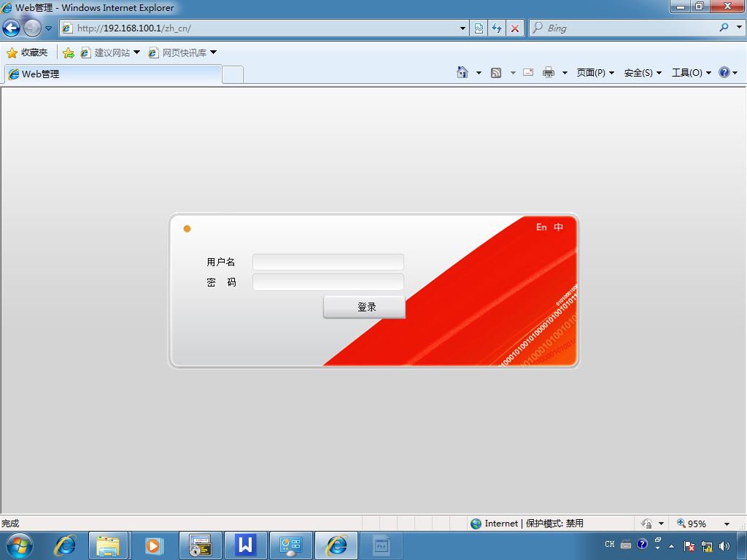Screen dimensions: 747x560
Task: Click the 95% zoom level button
Action: coord(692,524)
